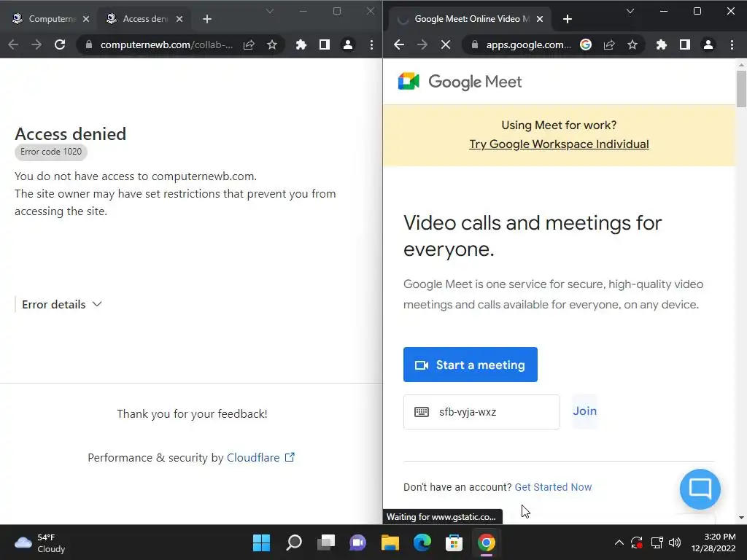Click Join next to meeting code
The image size is (747, 560).
click(x=584, y=411)
